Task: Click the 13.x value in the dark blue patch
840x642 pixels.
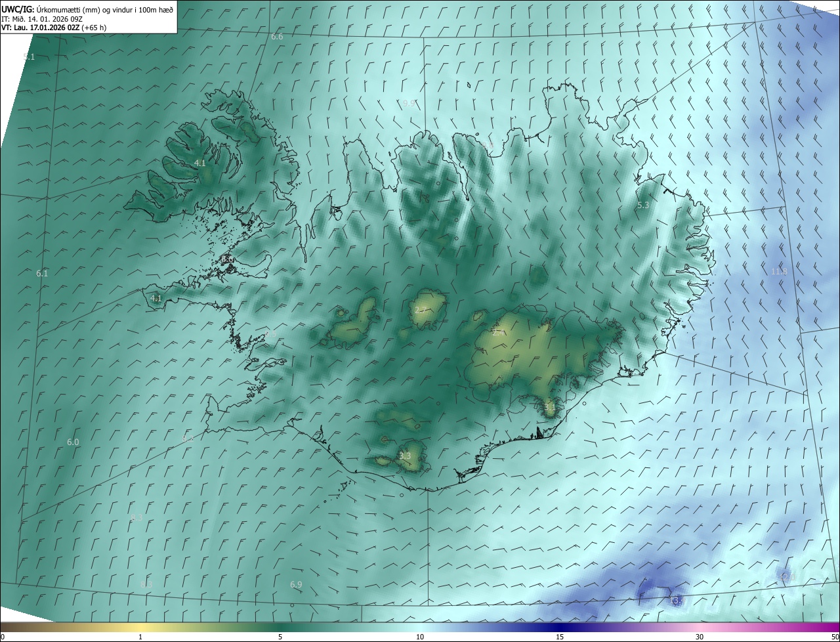Action: click(676, 600)
